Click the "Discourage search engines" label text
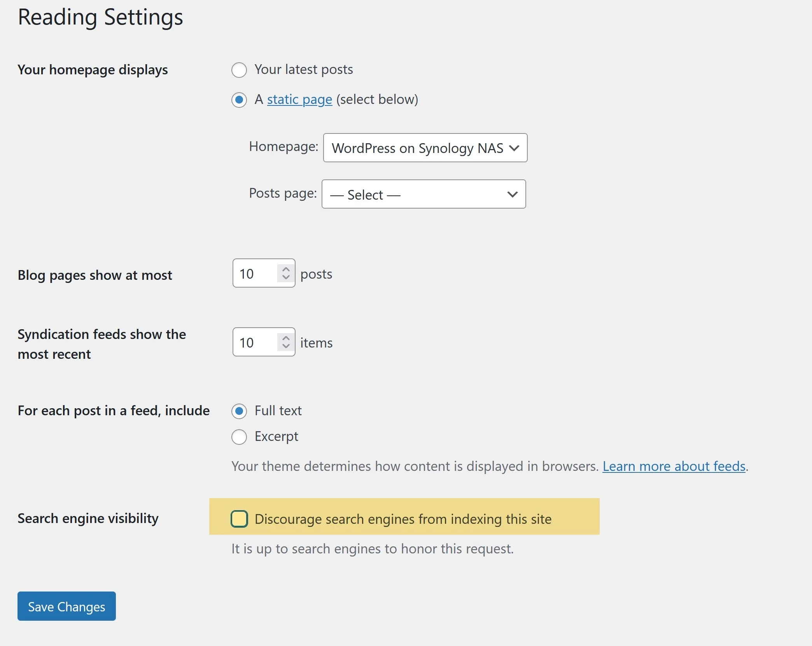 click(402, 519)
